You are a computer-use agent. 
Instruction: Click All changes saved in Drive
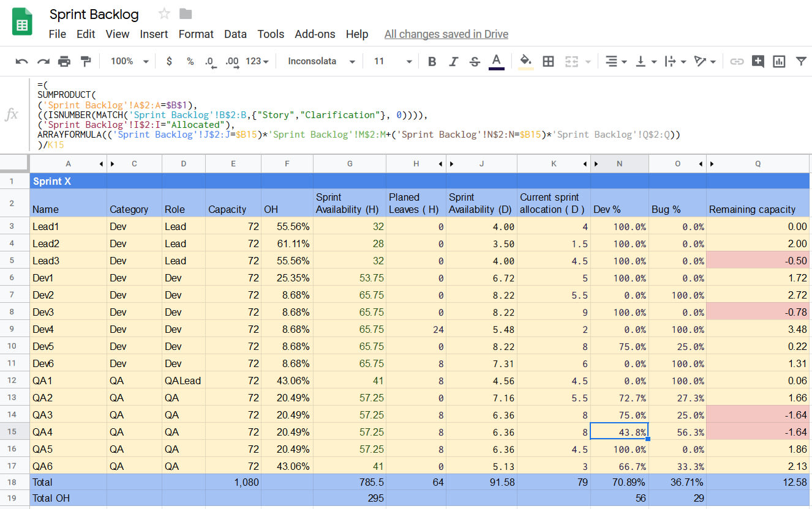(446, 34)
